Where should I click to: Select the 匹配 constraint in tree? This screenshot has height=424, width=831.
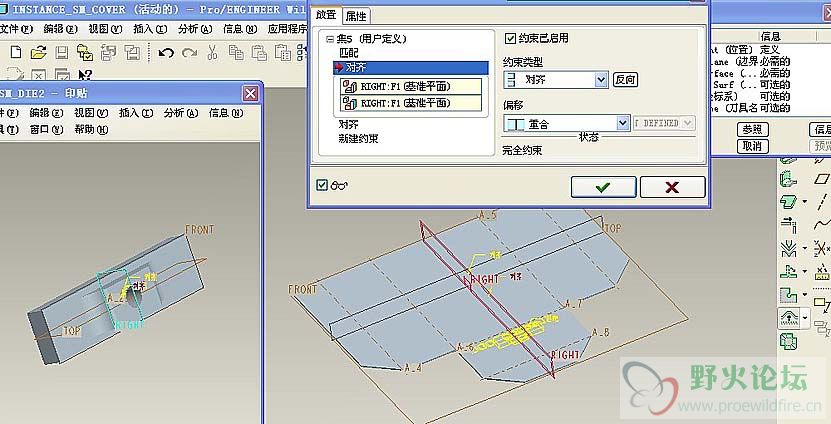click(349, 53)
